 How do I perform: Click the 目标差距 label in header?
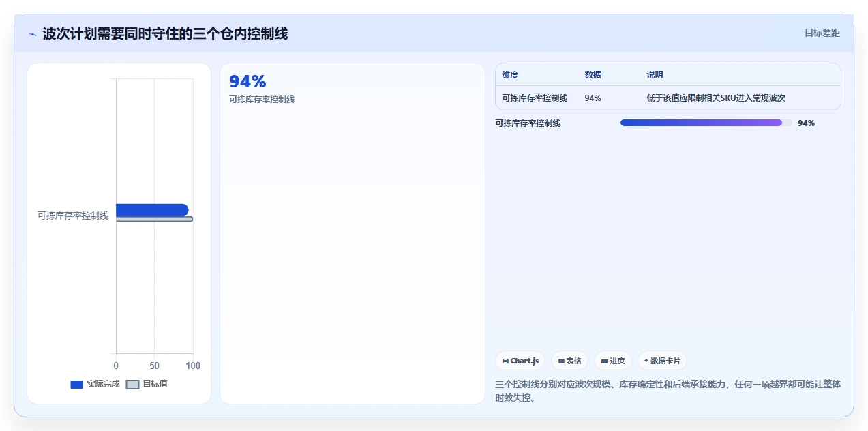(x=822, y=33)
